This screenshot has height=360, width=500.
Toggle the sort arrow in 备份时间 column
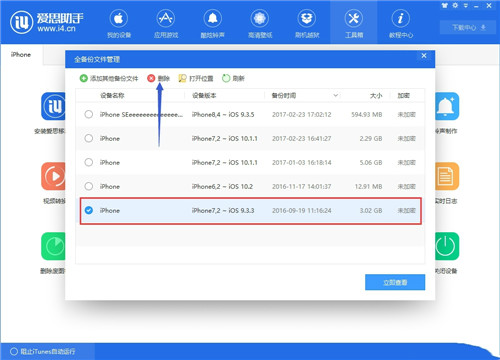(335, 96)
